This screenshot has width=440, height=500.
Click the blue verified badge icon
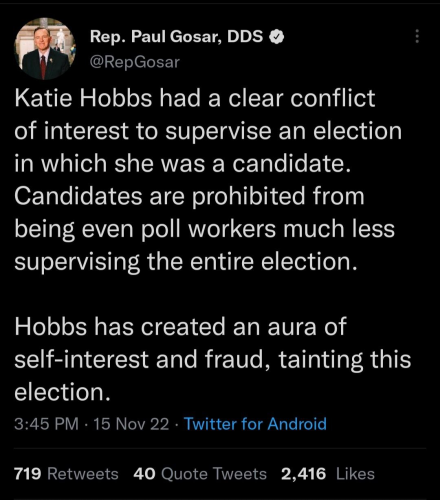click(276, 37)
